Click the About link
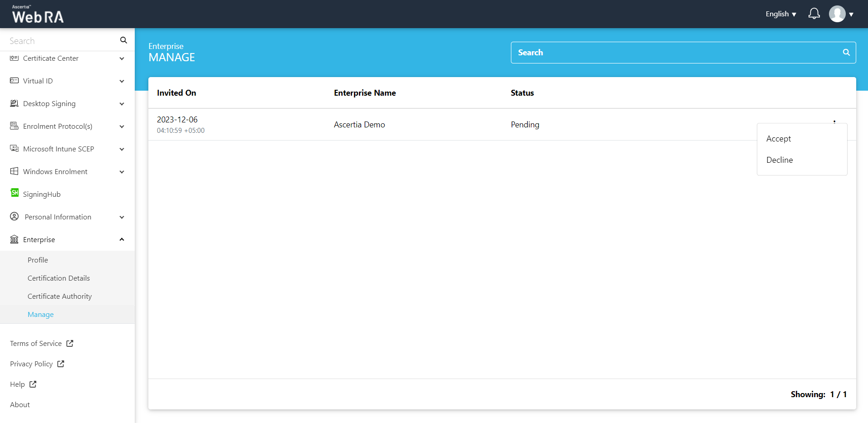 click(20, 405)
